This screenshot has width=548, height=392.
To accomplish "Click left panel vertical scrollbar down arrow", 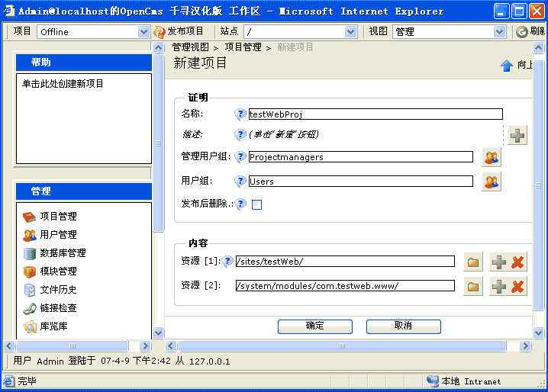I will [158, 333].
